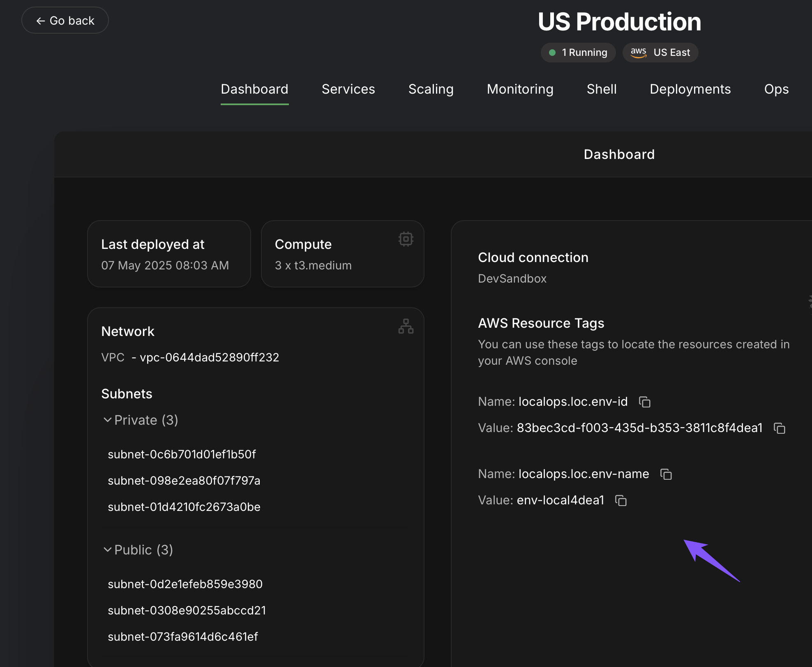The height and width of the screenshot is (667, 812).
Task: Open the Services tab
Action: pyautogui.click(x=348, y=89)
